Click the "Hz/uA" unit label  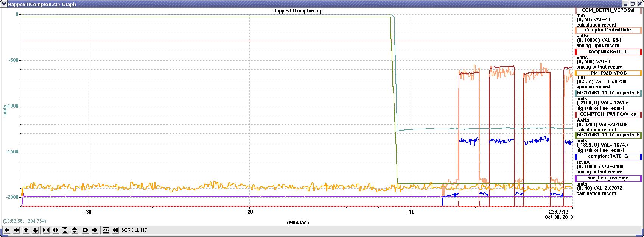pyautogui.click(x=583, y=162)
